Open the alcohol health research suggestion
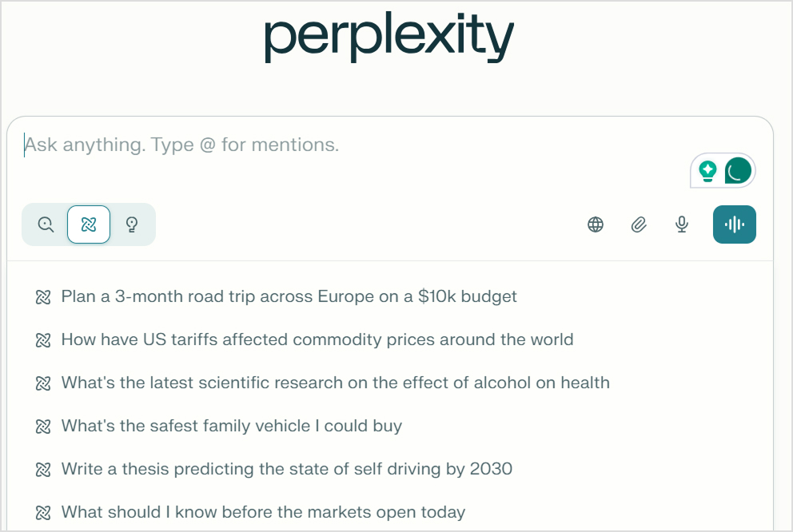Screen dimensions: 793x532 336,383
